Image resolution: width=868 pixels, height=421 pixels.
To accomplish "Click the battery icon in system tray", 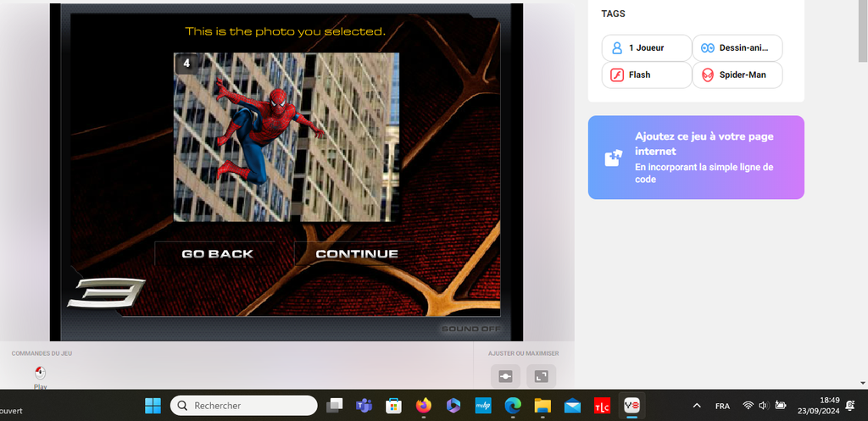I will [x=781, y=406].
